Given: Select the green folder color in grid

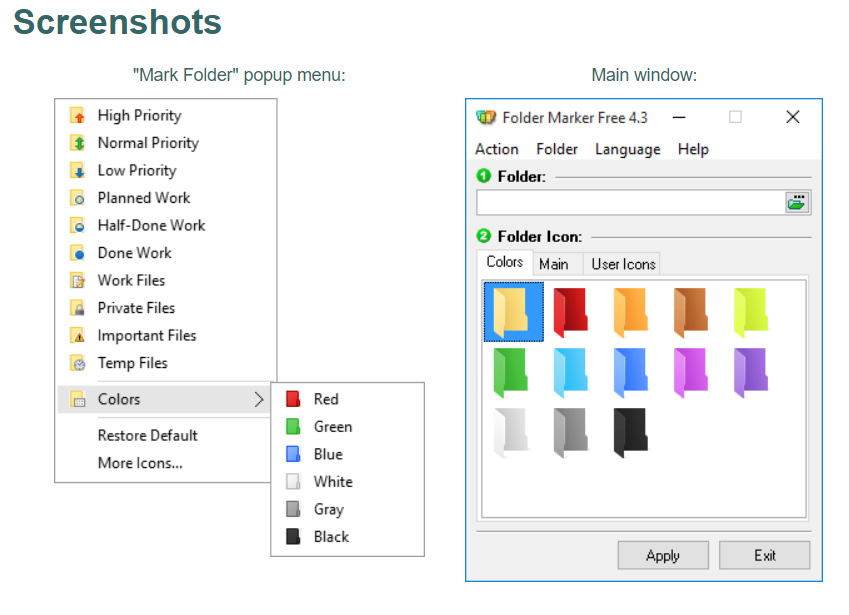Looking at the screenshot, I should [511, 371].
